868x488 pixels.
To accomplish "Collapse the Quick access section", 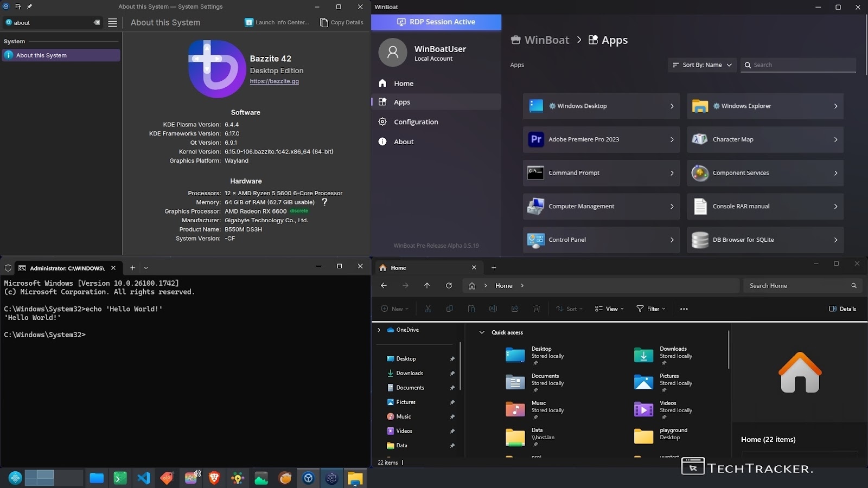I will coord(482,332).
